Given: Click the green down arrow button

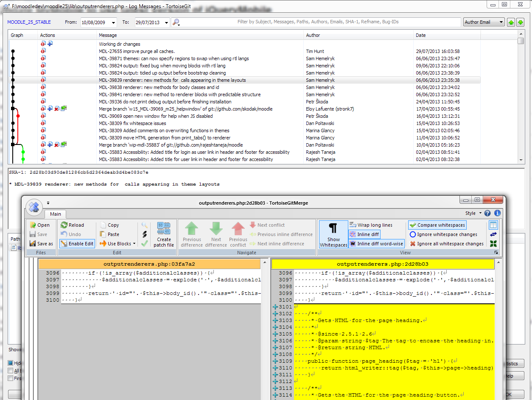Looking at the screenshot, I should [521, 22].
